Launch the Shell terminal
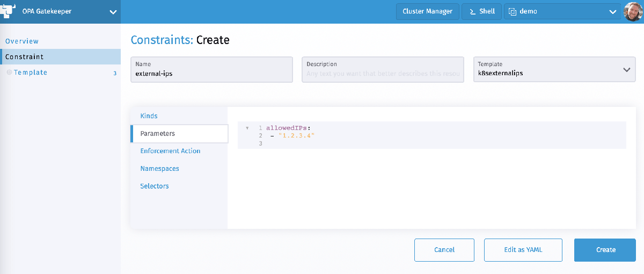This screenshot has height=274, width=644. [481, 11]
